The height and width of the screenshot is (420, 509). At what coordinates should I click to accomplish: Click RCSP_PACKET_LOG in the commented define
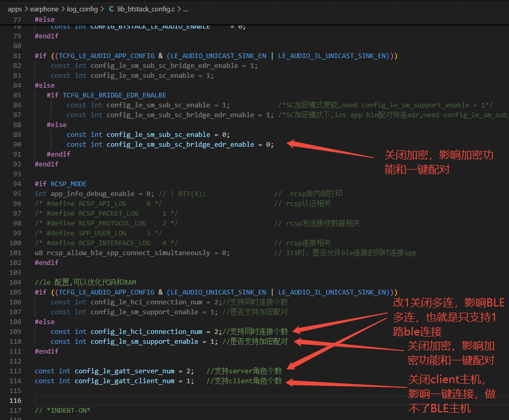[x=108, y=214]
